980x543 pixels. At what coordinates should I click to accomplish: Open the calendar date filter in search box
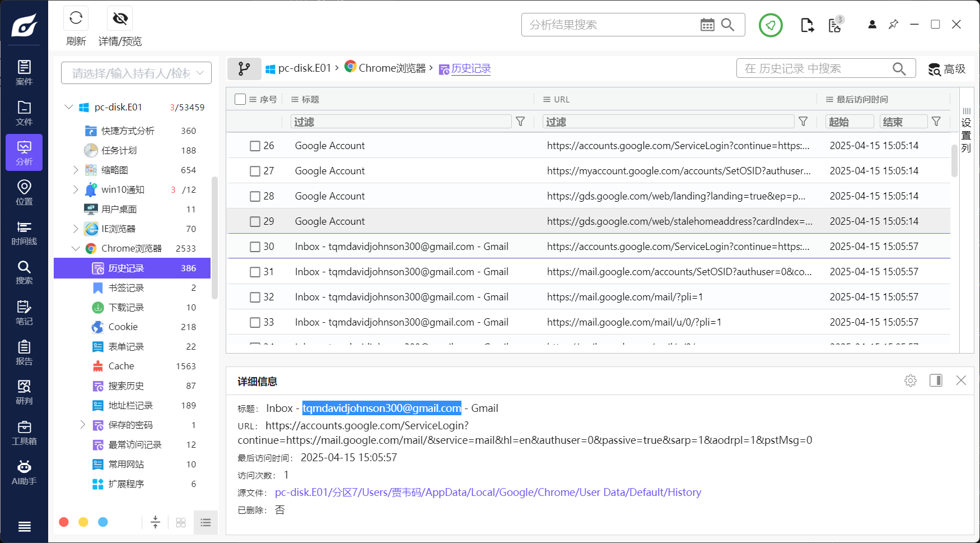tap(707, 25)
